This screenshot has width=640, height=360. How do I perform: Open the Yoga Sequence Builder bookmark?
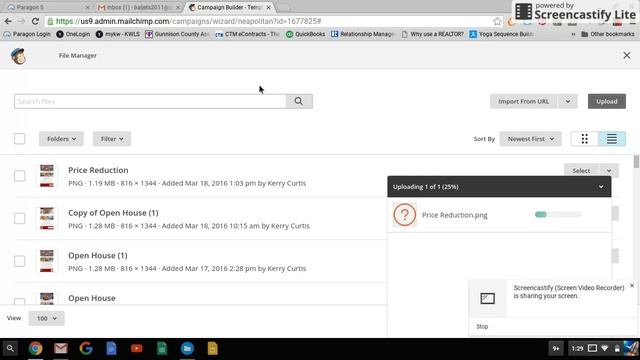[x=502, y=34]
